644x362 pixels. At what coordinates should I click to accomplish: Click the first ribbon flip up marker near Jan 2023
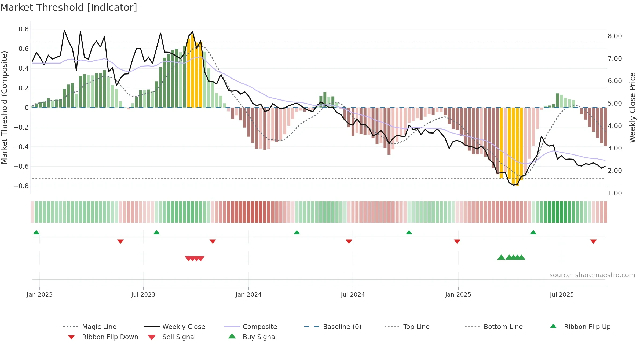(x=36, y=232)
